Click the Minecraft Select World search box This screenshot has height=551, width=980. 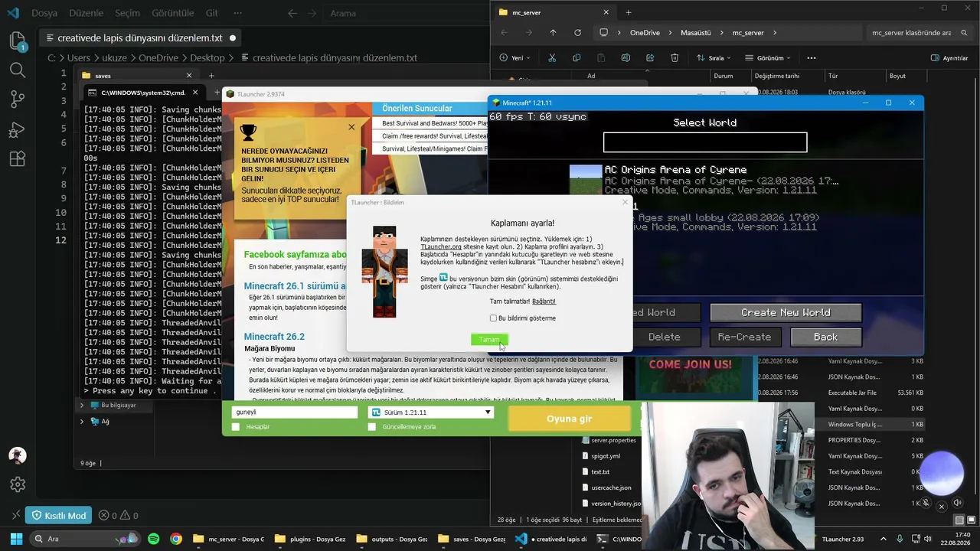coord(705,142)
